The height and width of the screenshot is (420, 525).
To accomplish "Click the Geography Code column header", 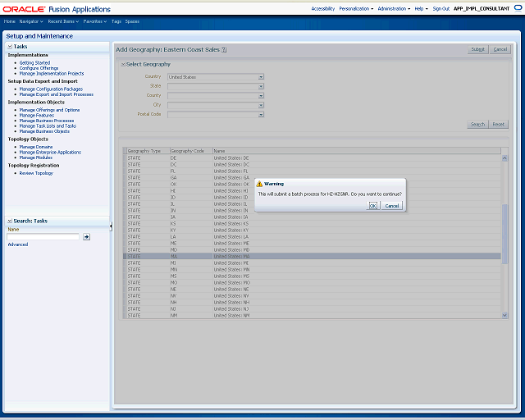I will (x=191, y=151).
